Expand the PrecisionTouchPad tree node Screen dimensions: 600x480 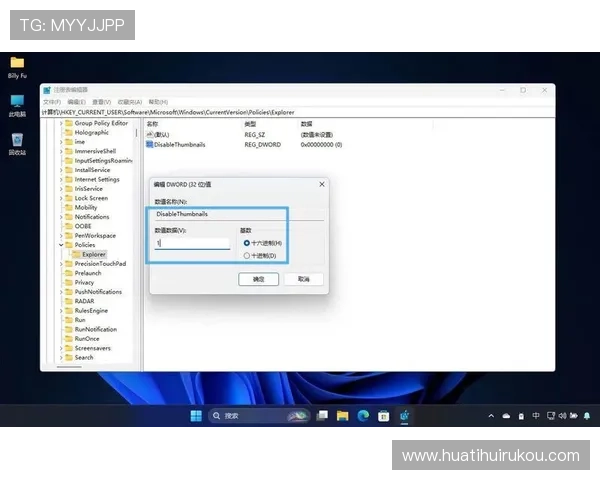[x=61, y=264]
